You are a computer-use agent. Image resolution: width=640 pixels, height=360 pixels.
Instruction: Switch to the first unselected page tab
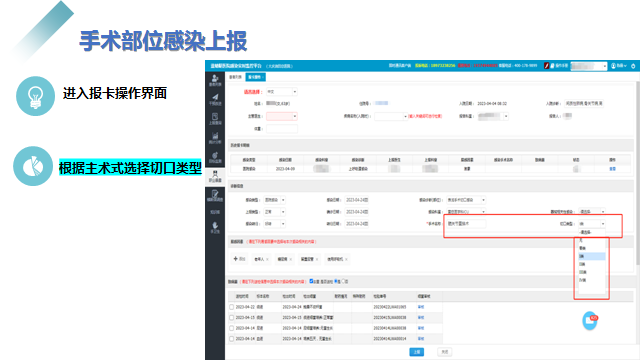235,77
